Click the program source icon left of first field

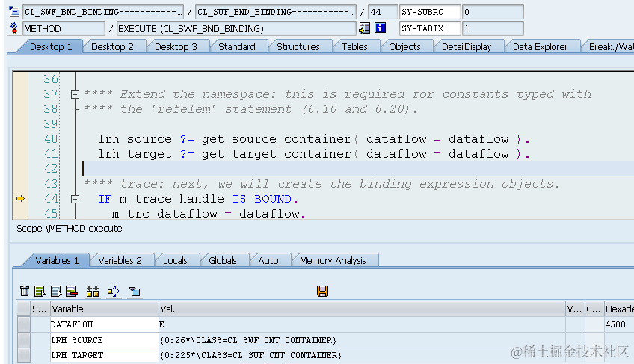click(13, 12)
